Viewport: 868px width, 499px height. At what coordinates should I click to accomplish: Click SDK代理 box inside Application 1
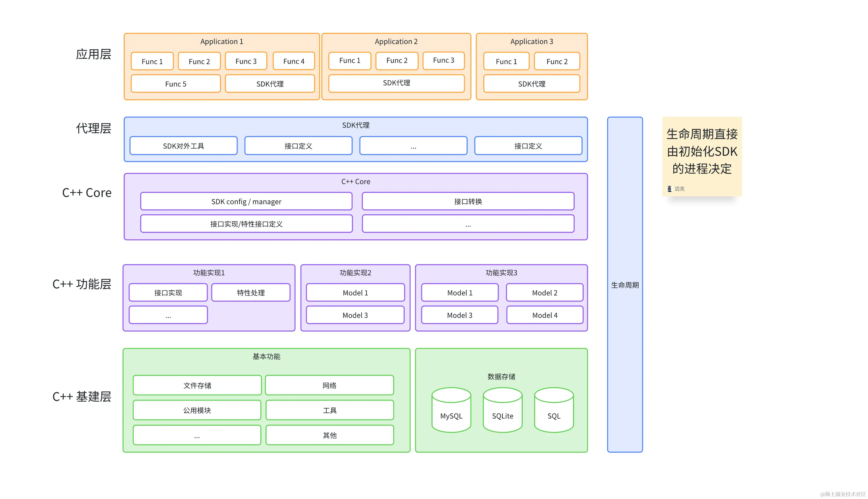point(270,84)
